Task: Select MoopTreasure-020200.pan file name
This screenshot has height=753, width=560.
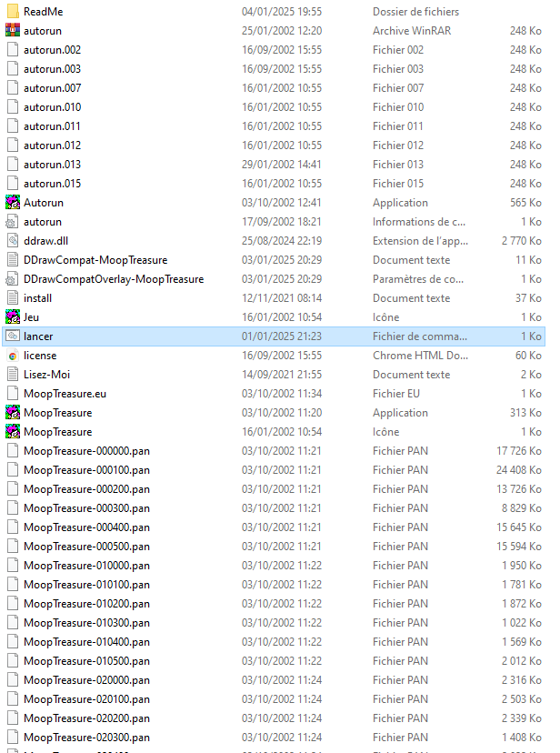Action: click(87, 718)
